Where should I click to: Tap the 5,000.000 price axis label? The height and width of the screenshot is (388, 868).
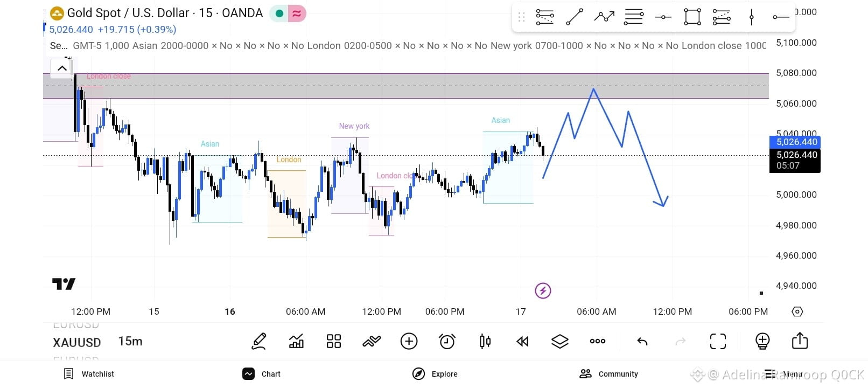pos(796,195)
